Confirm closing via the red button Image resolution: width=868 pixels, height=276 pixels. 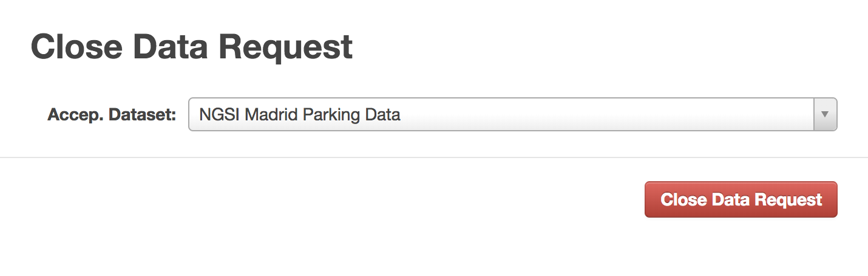[x=741, y=199]
